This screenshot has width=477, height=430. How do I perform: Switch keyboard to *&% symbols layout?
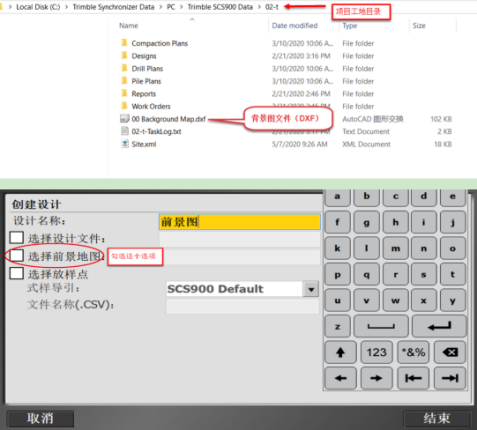point(413,352)
